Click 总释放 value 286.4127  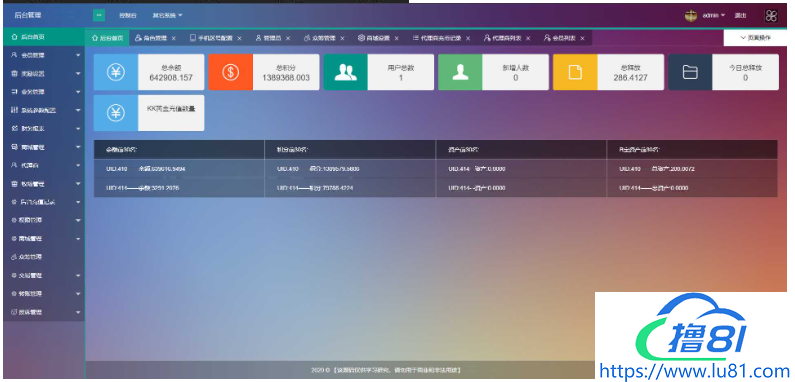tap(631, 78)
